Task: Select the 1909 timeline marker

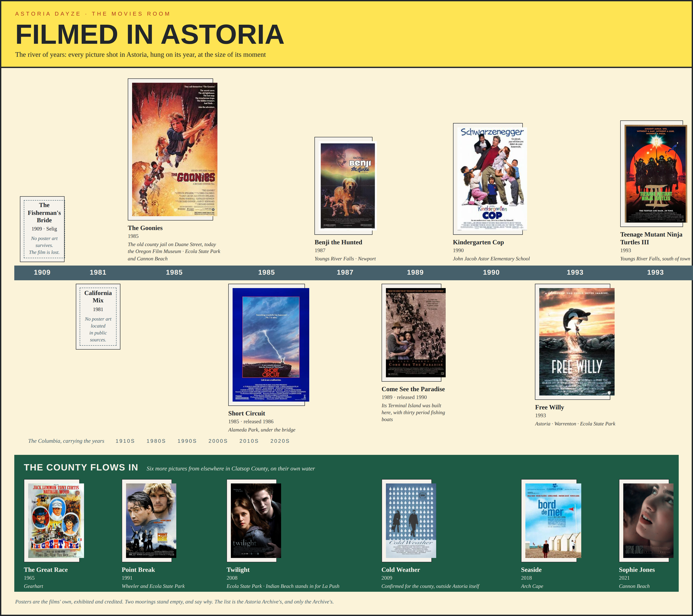Action: pos(42,272)
